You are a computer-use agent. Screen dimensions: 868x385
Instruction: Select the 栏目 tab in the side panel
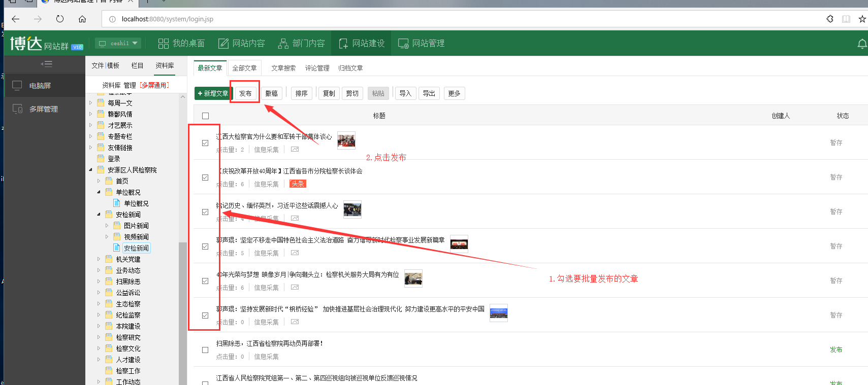tap(137, 66)
